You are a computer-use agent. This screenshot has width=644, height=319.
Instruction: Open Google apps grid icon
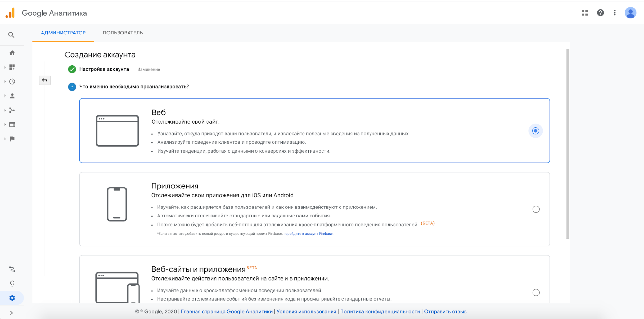point(585,13)
